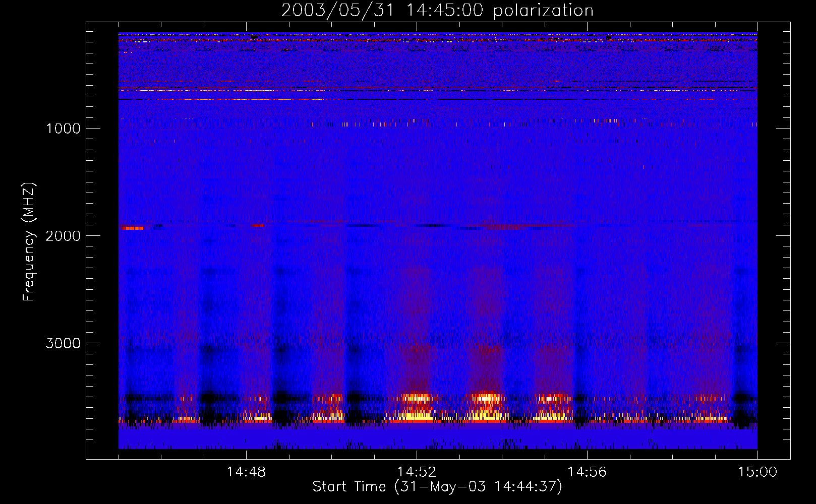Screen dimensions: 816x504
Task: Click the 1000 frequency tick label
Action: (x=63, y=129)
